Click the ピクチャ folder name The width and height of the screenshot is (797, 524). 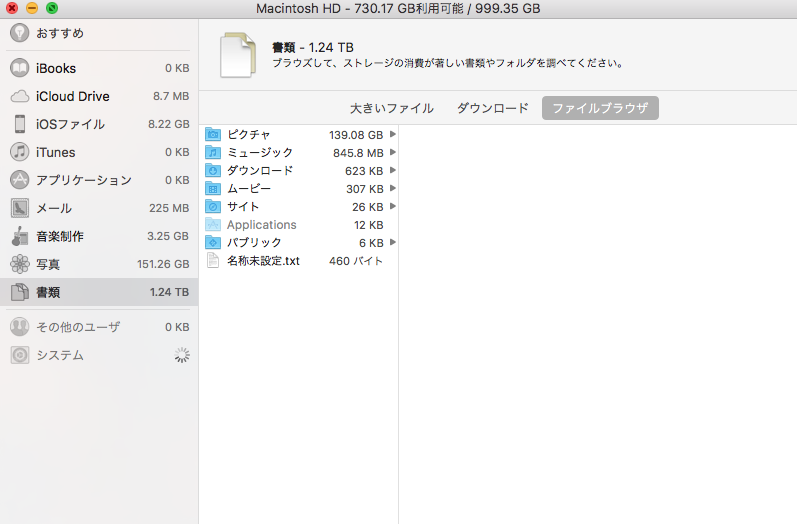pyautogui.click(x=249, y=135)
